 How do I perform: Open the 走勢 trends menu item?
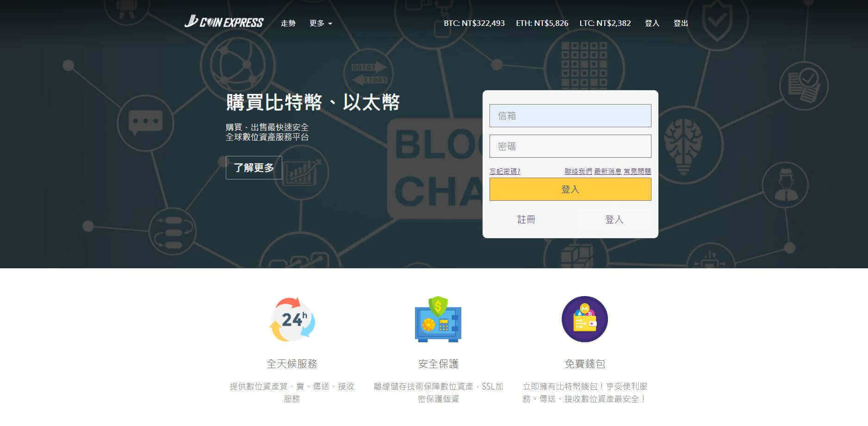click(x=288, y=23)
